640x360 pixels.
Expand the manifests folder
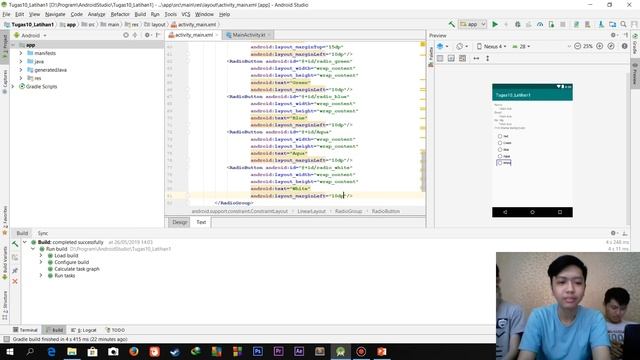[x=21, y=53]
